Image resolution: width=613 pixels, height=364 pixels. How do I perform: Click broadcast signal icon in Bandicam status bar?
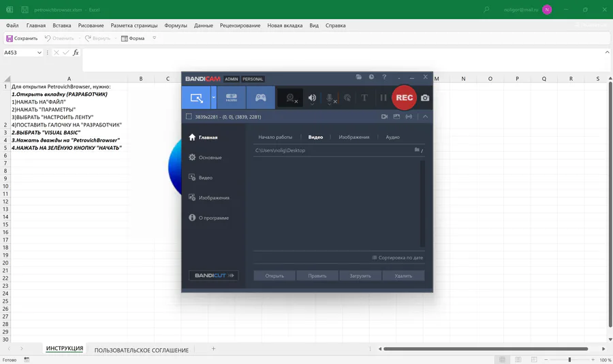pyautogui.click(x=409, y=117)
